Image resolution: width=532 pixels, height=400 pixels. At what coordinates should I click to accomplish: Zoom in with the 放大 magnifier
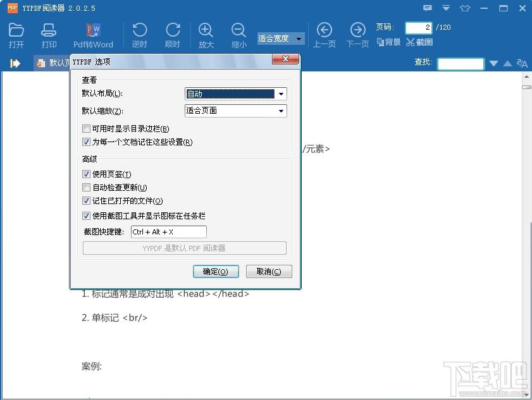pos(206,35)
